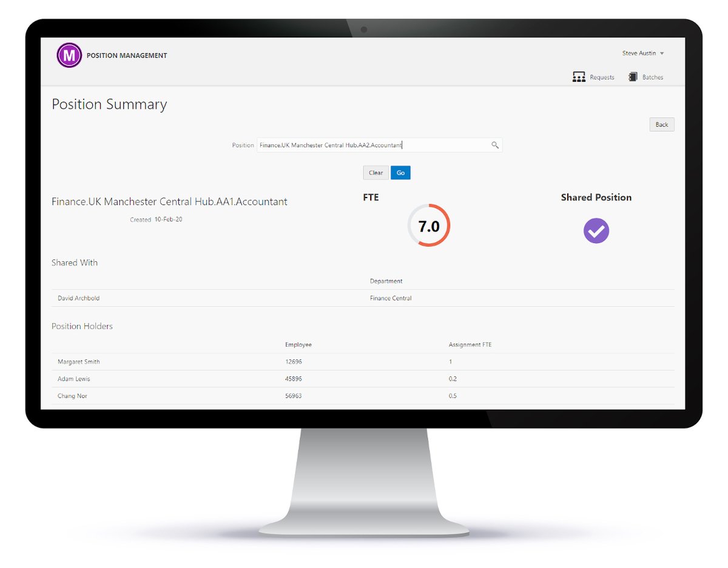Open the Batches notebook icon
728x568 pixels.
(633, 77)
